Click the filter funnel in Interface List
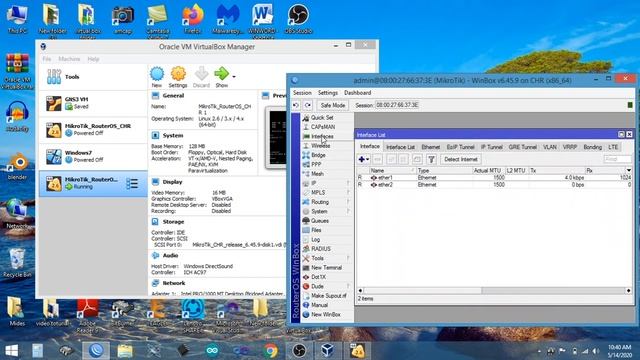640x360 pixels. point(431,159)
